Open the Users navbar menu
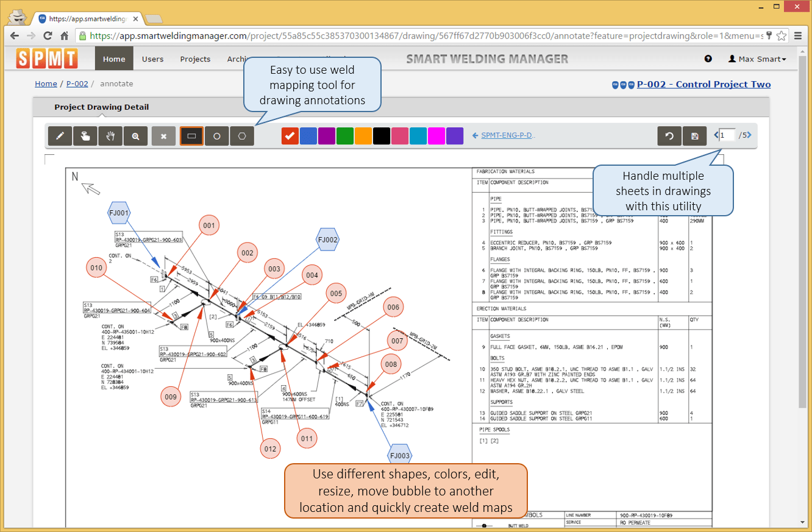Screen dimensions: 812x532 [x=152, y=59]
